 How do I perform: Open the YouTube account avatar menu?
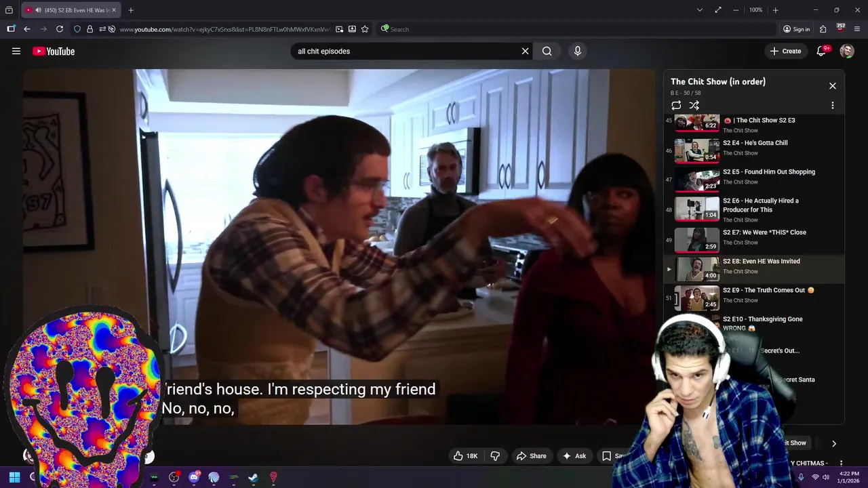(847, 51)
